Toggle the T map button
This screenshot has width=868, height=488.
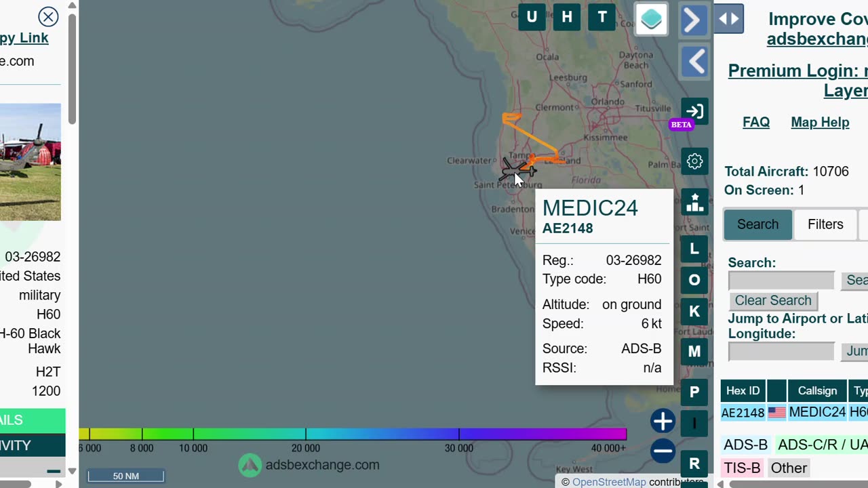click(602, 17)
